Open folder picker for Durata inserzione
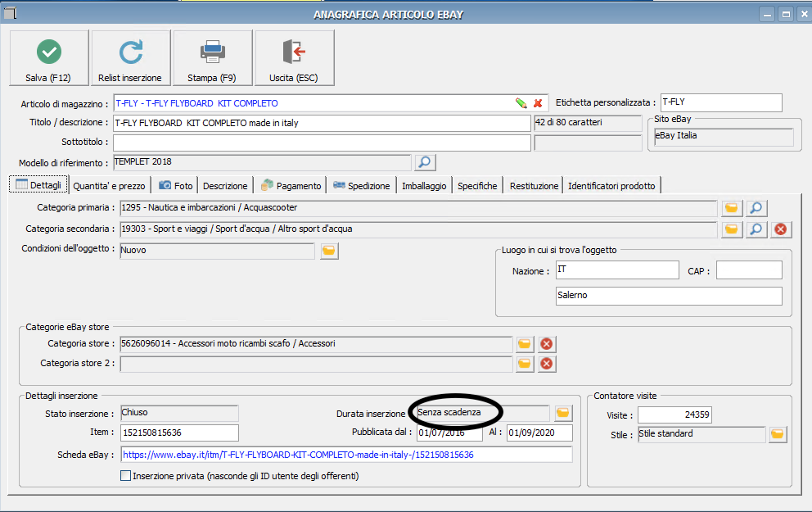The image size is (812, 512). coord(563,413)
